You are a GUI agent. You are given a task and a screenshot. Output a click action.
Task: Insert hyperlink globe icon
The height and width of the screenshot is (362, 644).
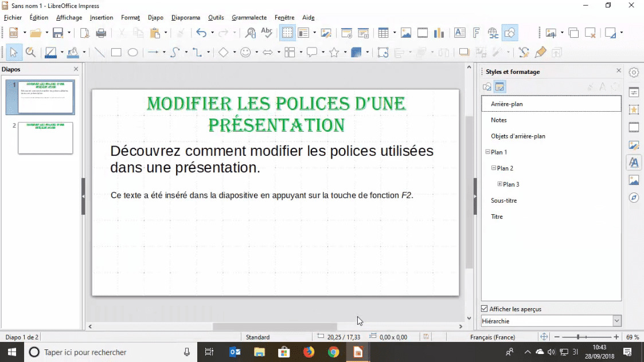(493, 33)
